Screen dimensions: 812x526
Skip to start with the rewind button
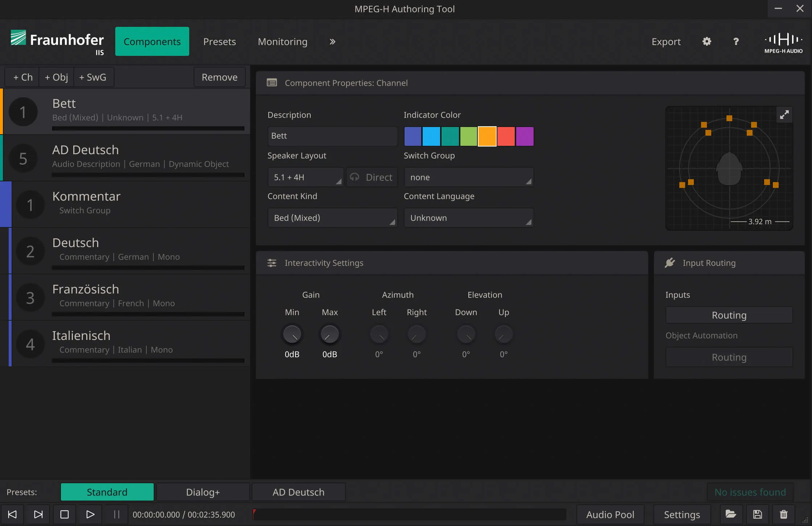click(12, 514)
